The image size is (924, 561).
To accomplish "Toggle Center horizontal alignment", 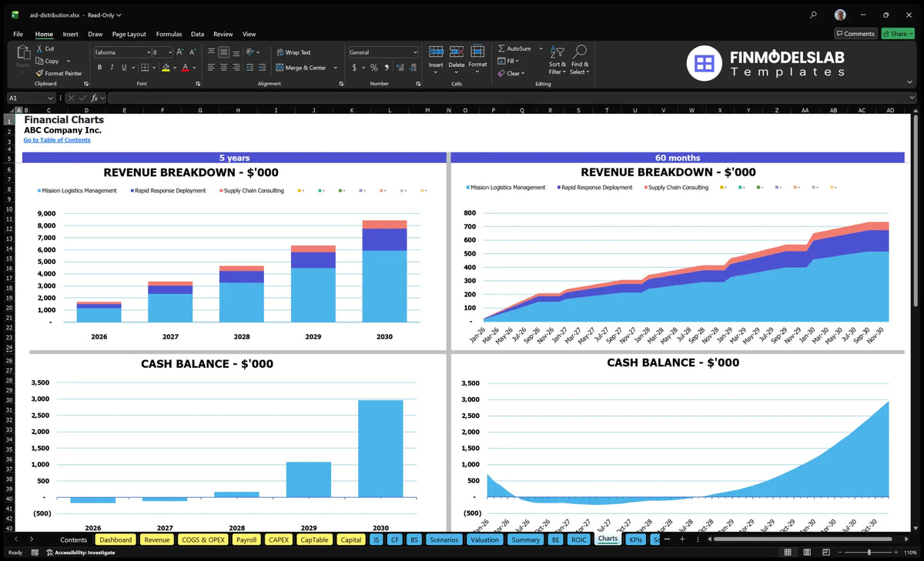I will 223,68.
